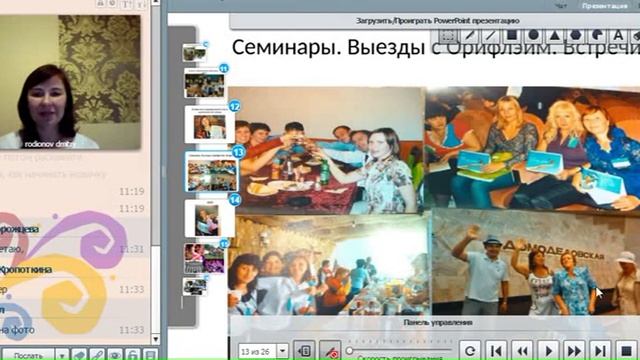
Task: Click the pen with red mark icon
Action: pyautogui.click(x=330, y=351)
